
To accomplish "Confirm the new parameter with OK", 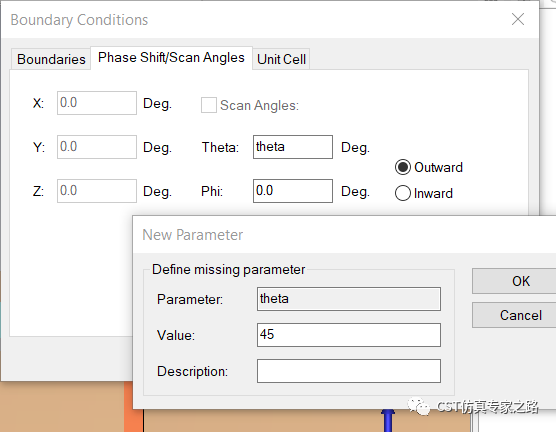I will point(514,281).
